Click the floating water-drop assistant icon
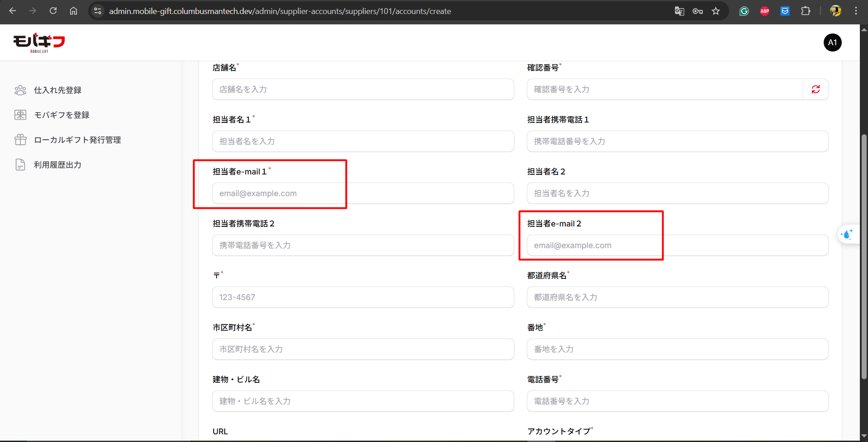The height and width of the screenshot is (442, 868). 846,235
